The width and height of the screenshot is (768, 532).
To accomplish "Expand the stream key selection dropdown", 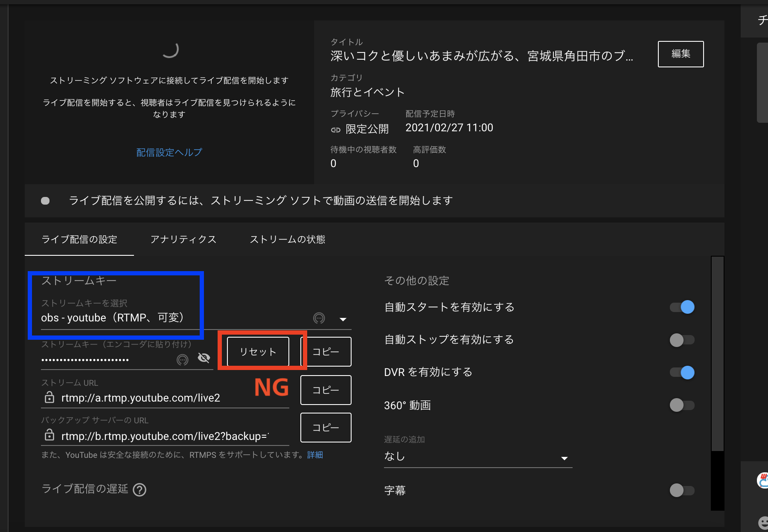I will click(343, 318).
